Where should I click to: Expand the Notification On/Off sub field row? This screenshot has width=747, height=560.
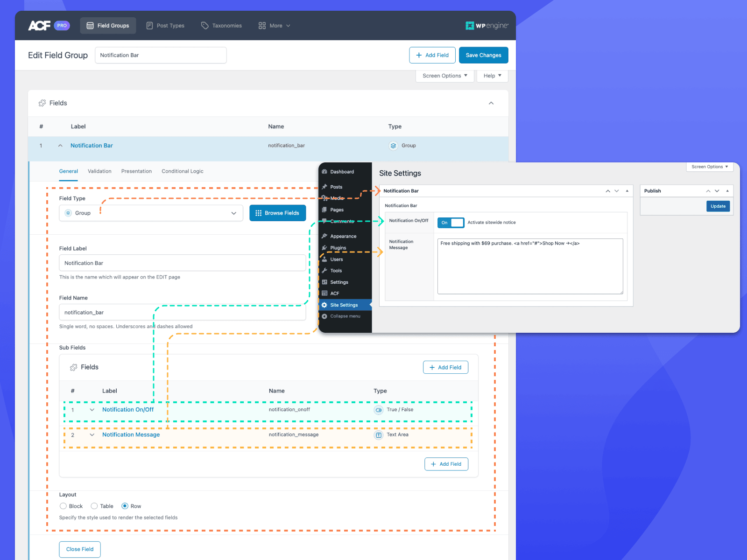[92, 410]
